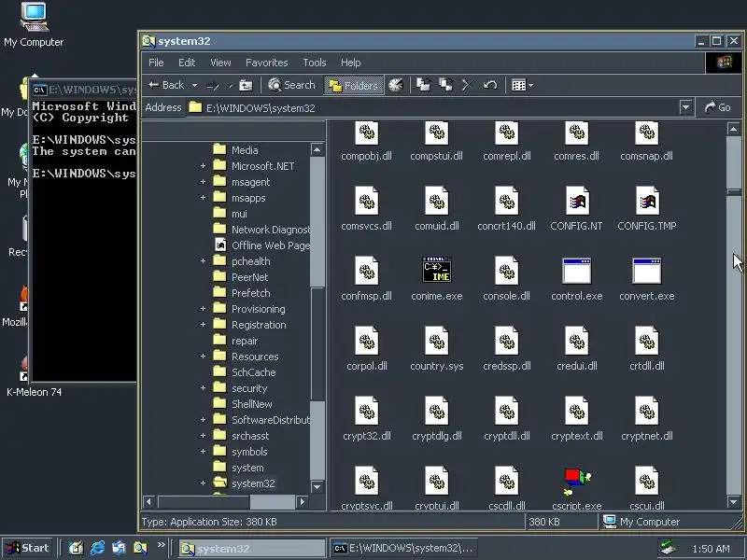Click file list scrollbar down arrow

coord(734,501)
